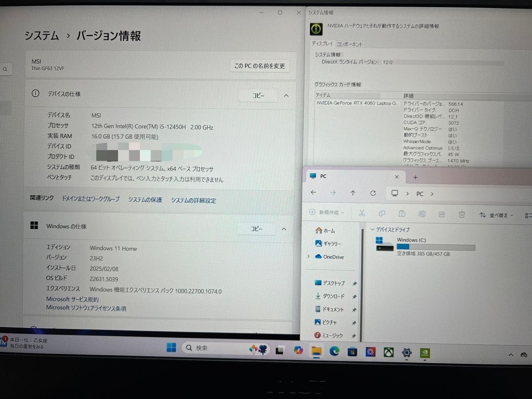
Task: Refresh the File Explorer view
Action: [x=373, y=193]
